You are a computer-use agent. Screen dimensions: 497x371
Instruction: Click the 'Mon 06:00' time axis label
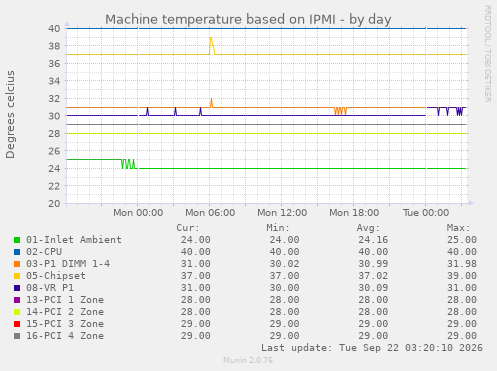(210, 213)
